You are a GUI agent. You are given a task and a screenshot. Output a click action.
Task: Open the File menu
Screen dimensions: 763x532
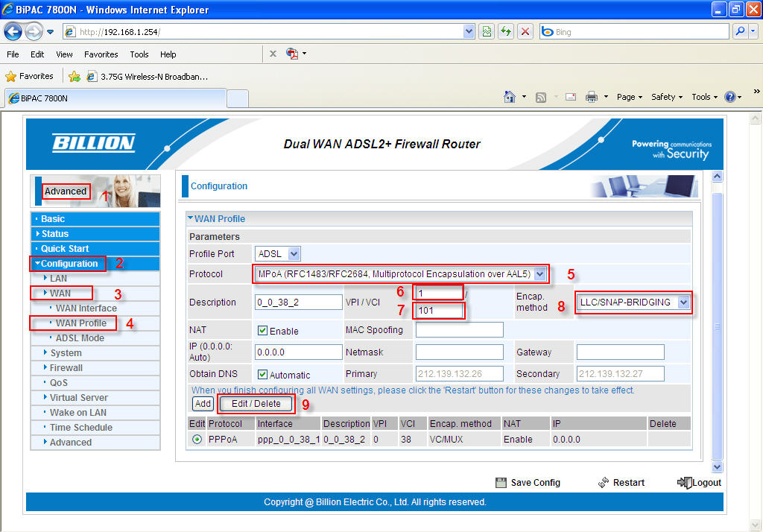pyautogui.click(x=13, y=54)
